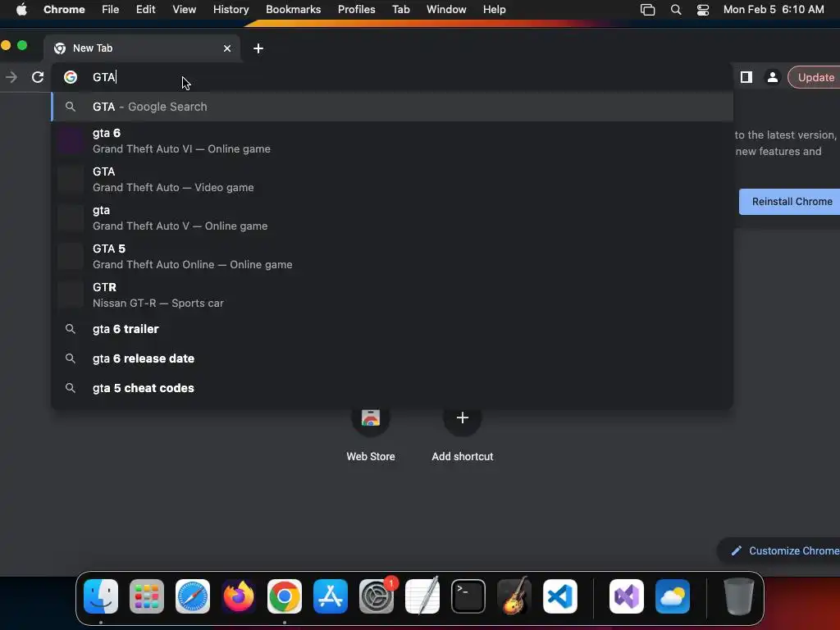Open TextEdit from the dock
This screenshot has width=840, height=630.
point(422,596)
